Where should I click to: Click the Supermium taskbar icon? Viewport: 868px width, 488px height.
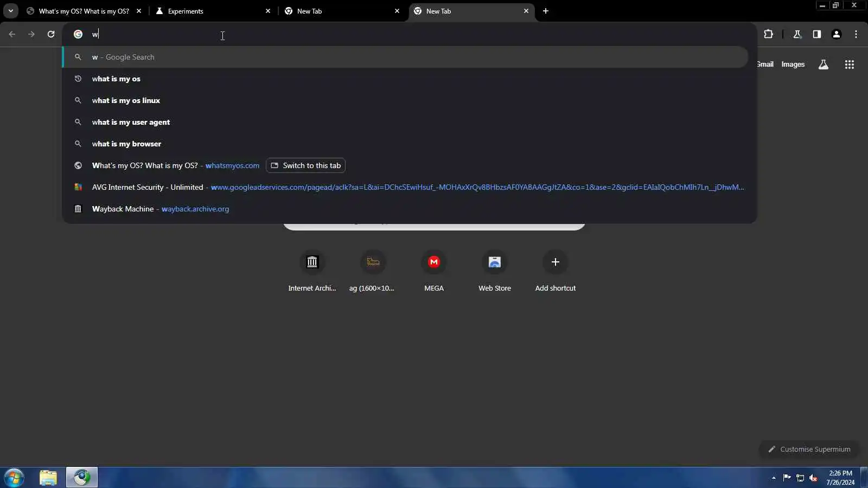[x=82, y=478]
